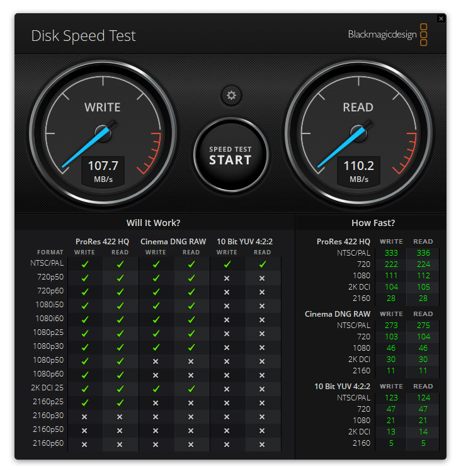This screenshot has width=461, height=476.
Task: Click 10 Bit YUV NTSC/PAL read value 124
Action: (423, 398)
